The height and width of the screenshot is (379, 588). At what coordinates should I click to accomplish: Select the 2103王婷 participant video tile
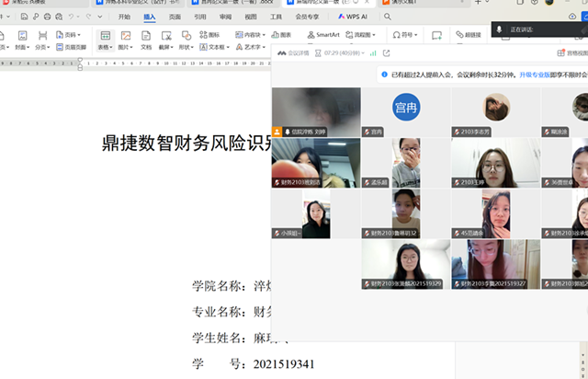[x=496, y=163]
